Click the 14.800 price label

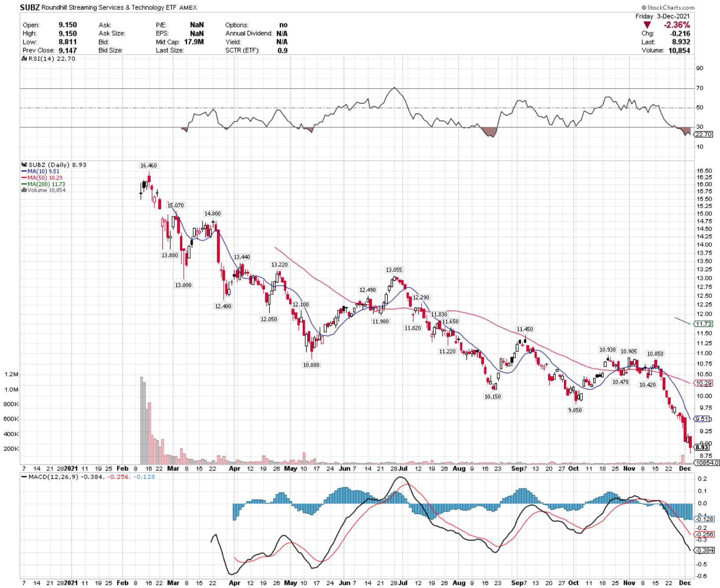[213, 213]
